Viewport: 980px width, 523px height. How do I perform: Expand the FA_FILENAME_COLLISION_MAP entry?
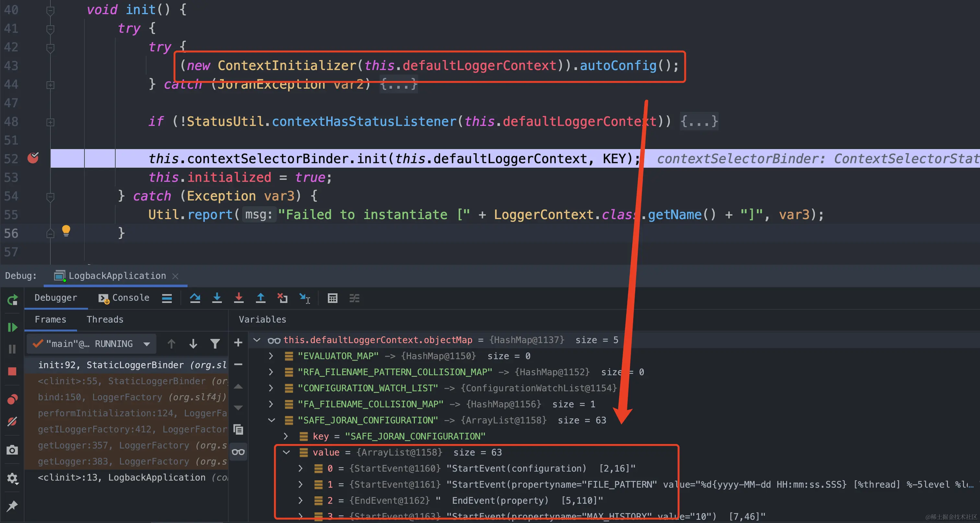point(271,404)
